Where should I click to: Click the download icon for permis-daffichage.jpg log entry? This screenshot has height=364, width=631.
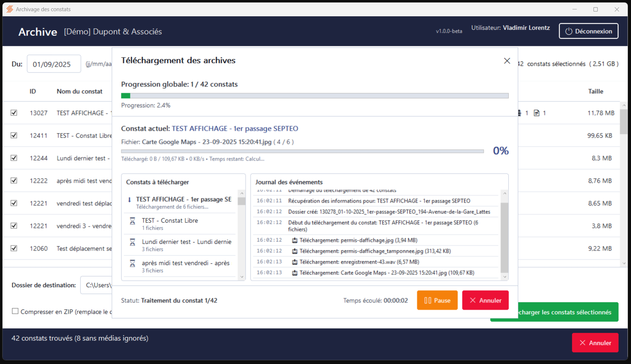[295, 240]
